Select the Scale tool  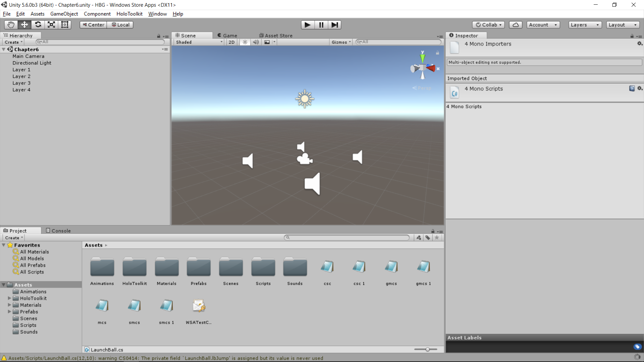[51, 24]
